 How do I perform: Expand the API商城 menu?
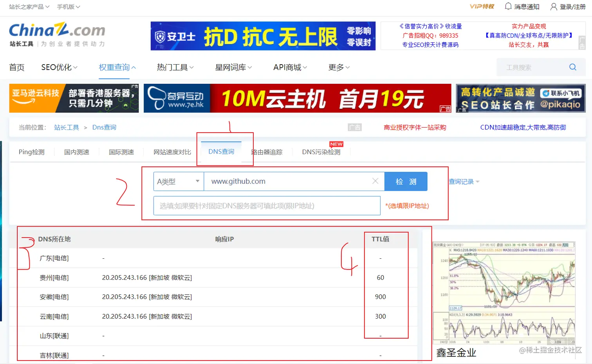290,67
